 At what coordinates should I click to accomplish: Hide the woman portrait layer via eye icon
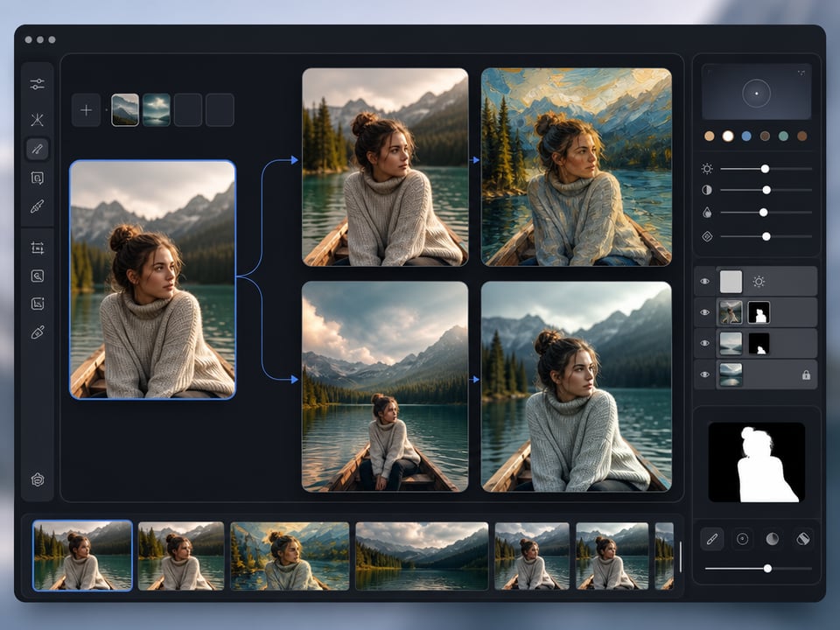(705, 312)
